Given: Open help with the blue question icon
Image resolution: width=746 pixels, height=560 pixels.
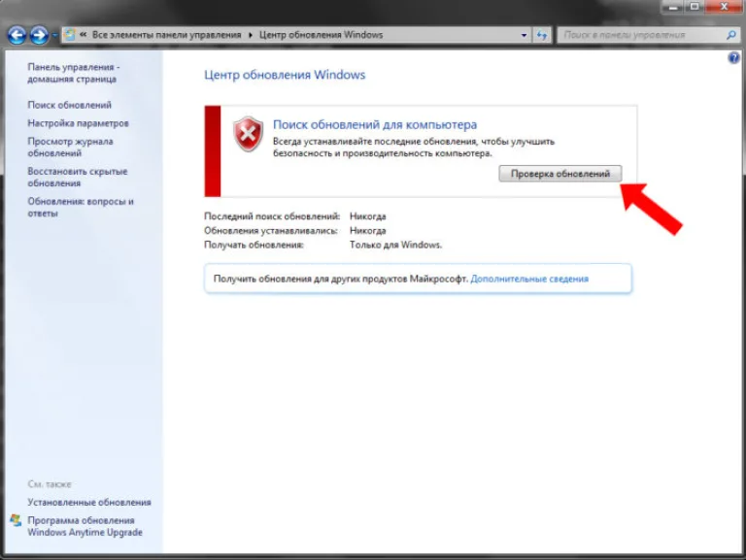Looking at the screenshot, I should click(733, 58).
